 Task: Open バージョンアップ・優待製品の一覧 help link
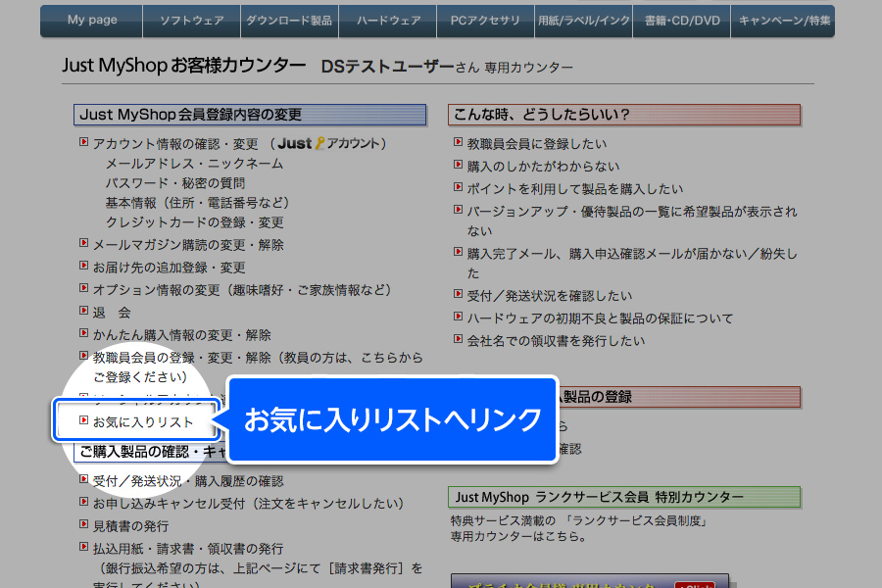point(632,221)
